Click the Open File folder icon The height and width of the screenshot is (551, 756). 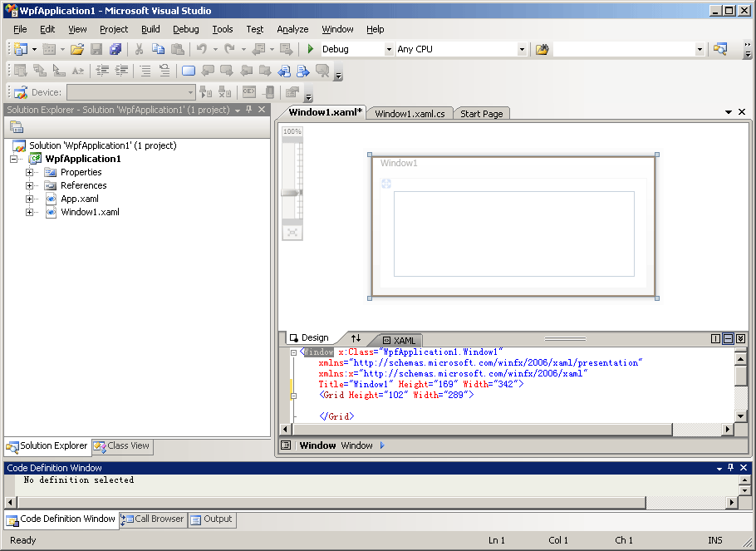click(77, 49)
